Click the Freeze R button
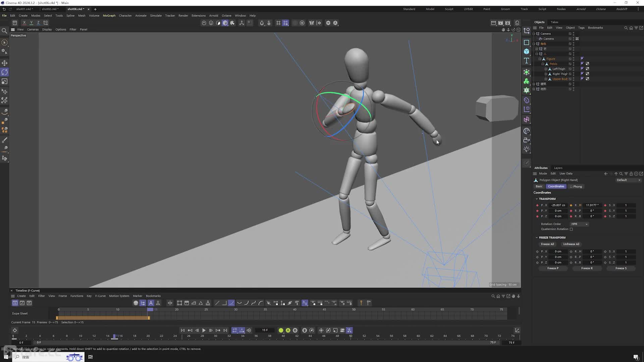 (x=587, y=268)
